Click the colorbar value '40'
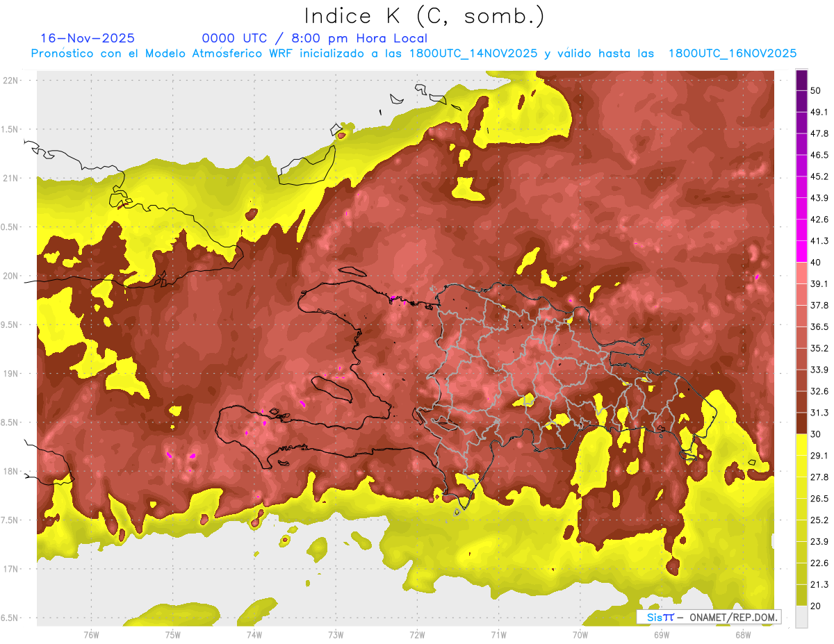This screenshot has height=644, width=834. click(x=816, y=262)
